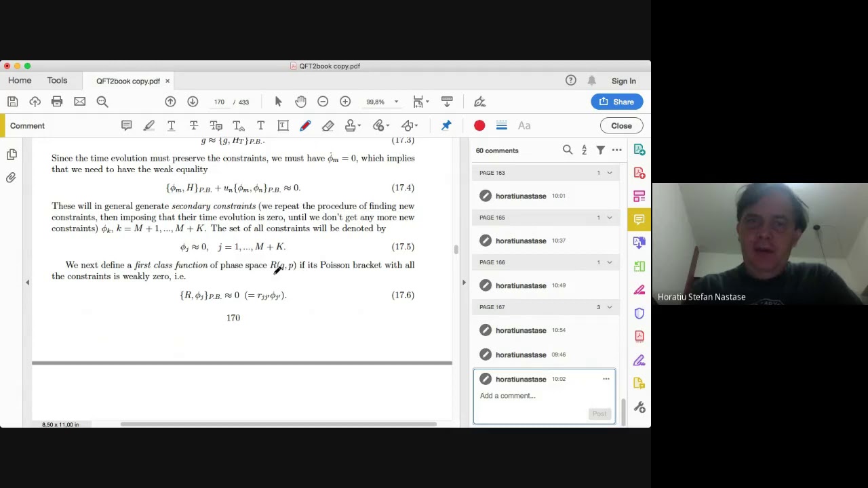
Task: Save the PDF file
Action: click(12, 102)
